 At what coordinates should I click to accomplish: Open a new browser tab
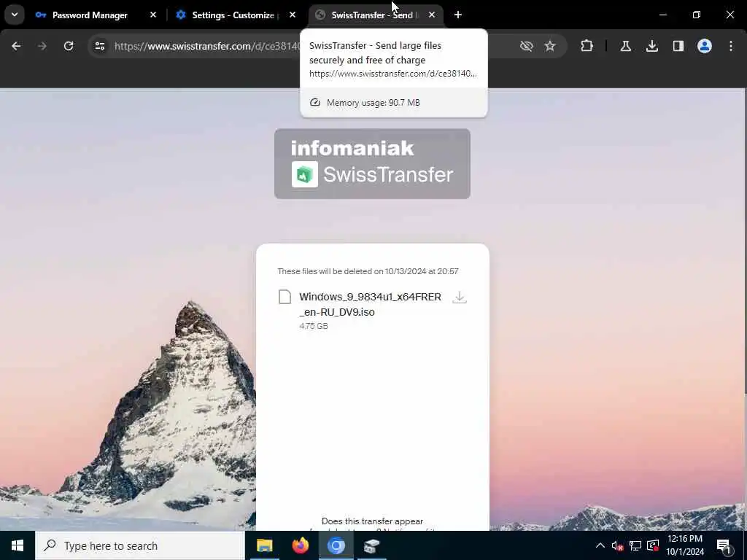click(458, 15)
